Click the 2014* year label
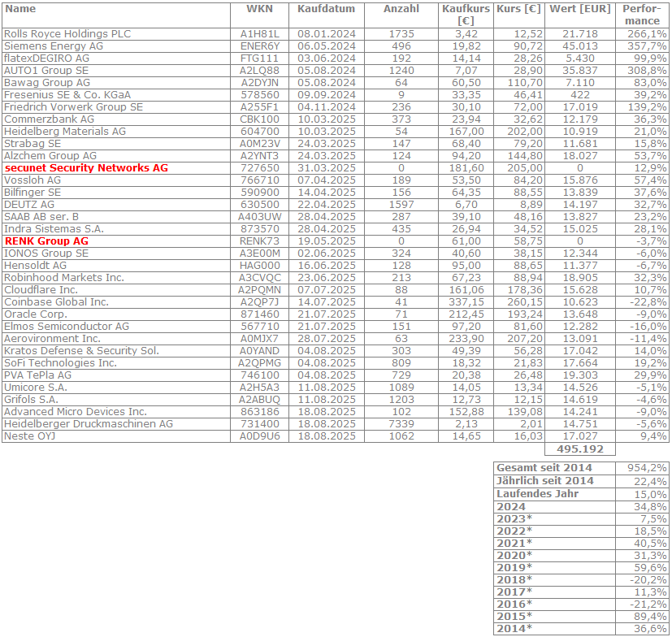This screenshot has width=672, height=637. click(514, 628)
